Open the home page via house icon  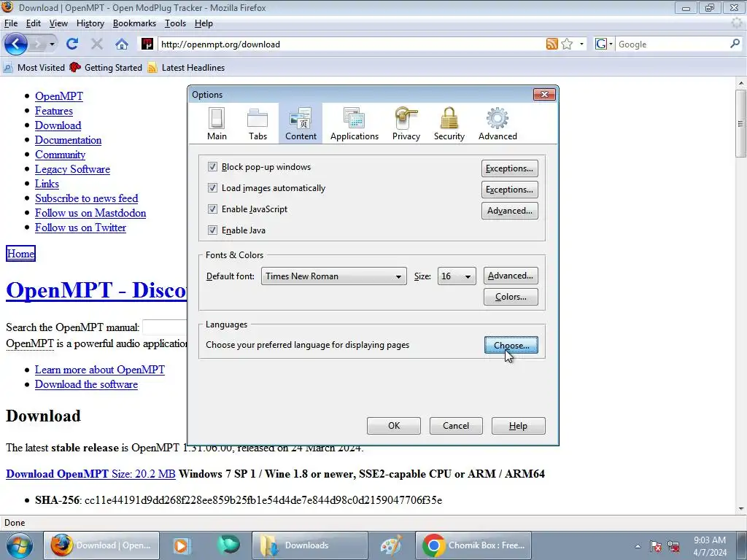[x=122, y=44]
